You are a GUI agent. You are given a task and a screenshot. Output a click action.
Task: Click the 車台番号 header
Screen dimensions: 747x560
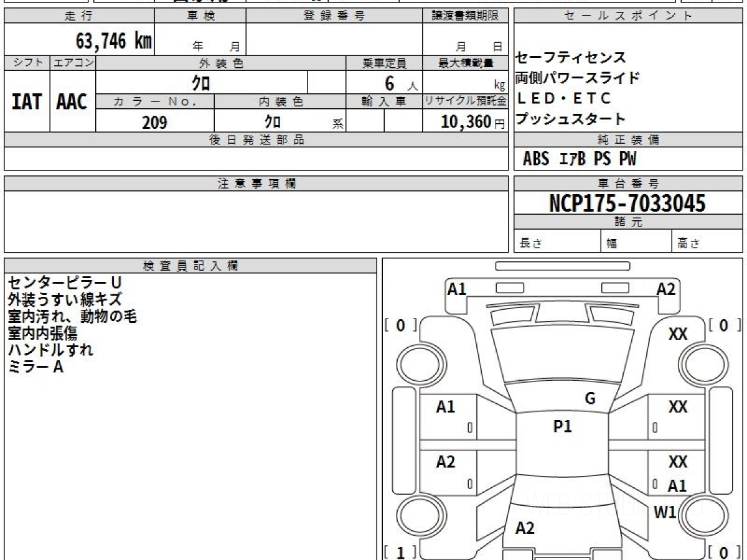[x=629, y=184]
